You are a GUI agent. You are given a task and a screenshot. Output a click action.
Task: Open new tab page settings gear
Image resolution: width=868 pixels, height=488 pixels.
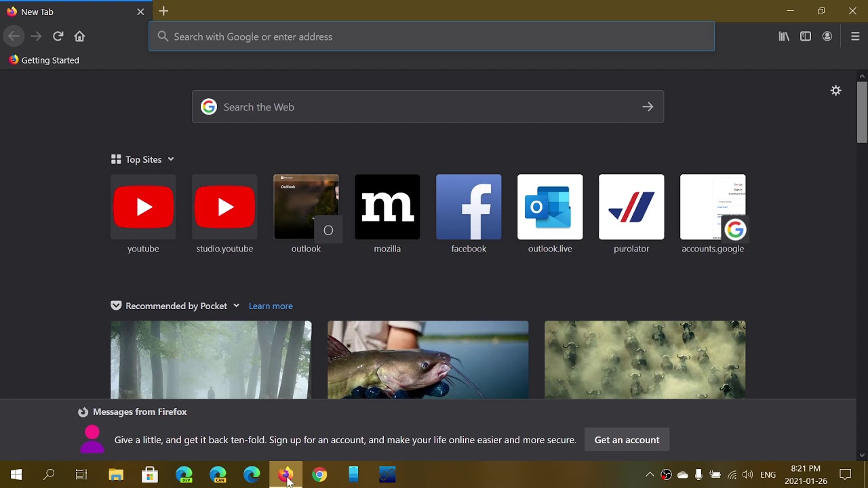(836, 90)
